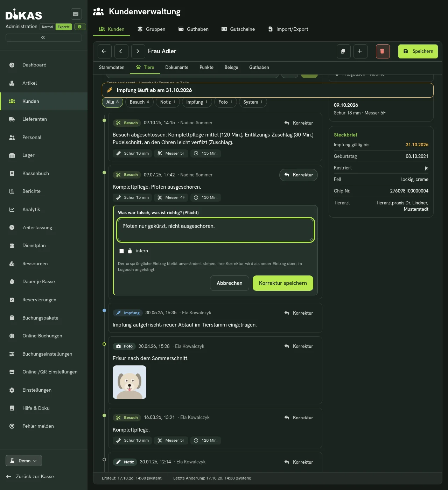Open the Dashboard sidebar item
The width and height of the screenshot is (448, 490).
pos(44,65)
